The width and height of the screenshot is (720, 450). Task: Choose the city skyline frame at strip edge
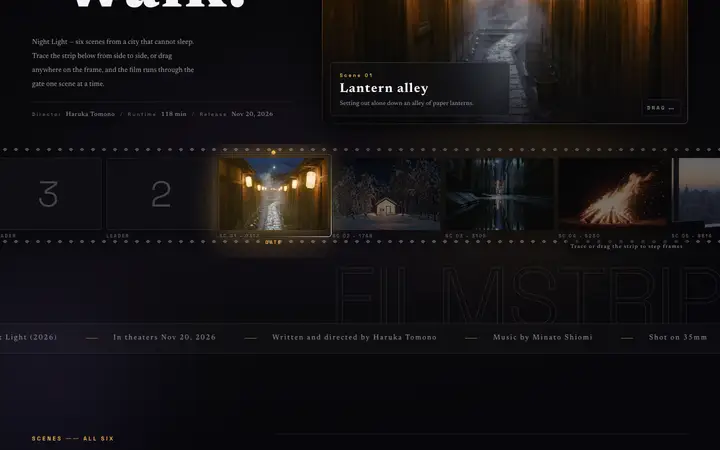696,194
